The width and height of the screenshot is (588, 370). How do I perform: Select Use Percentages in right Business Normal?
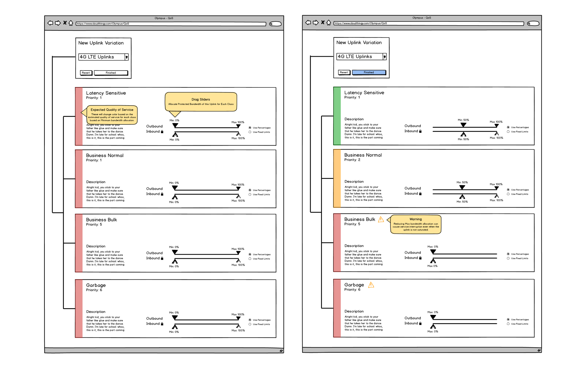[508, 190]
